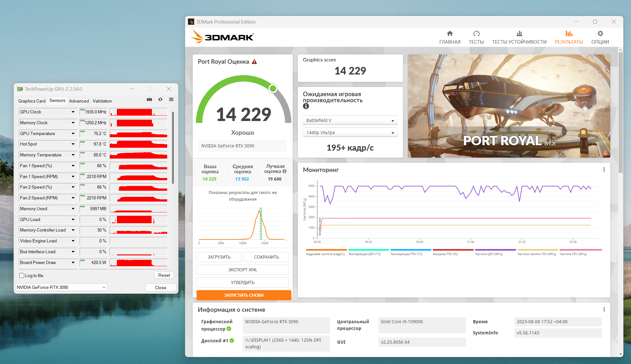Image resolution: width=631 pixels, height=364 pixels.
Task: Click the GPU-Z refresh icon
Action: click(160, 100)
